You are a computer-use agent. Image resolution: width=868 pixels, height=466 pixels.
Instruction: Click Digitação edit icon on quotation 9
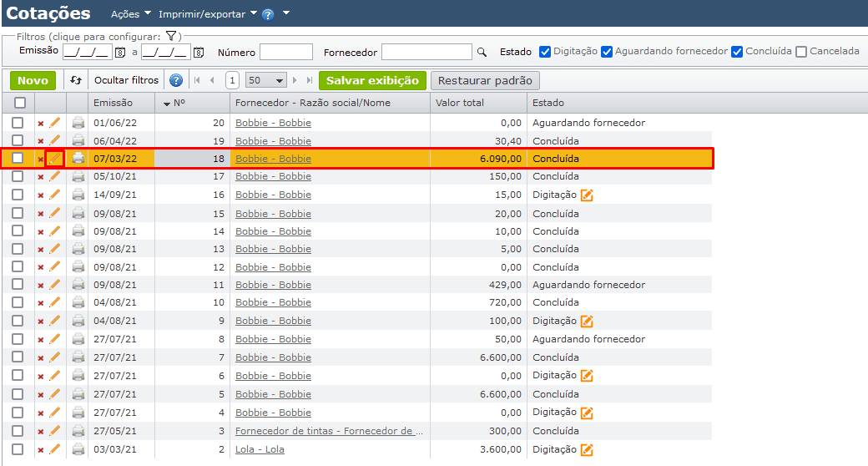pos(587,321)
